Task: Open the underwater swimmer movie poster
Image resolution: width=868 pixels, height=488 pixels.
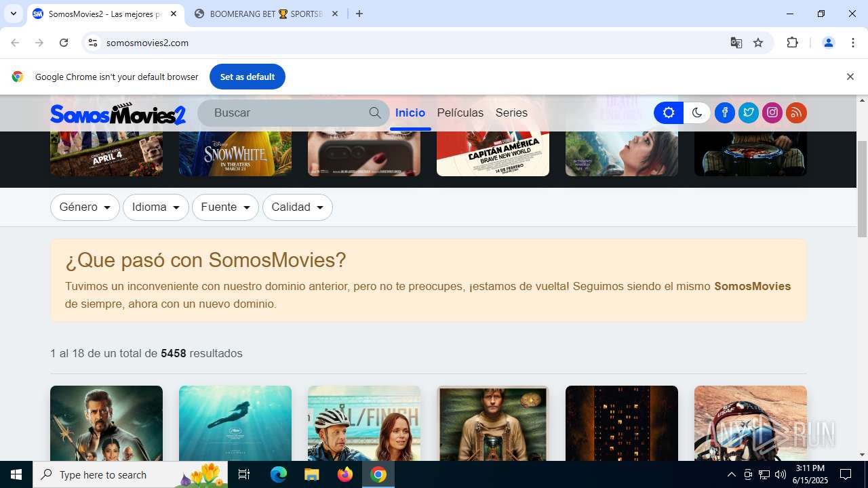Action: [x=235, y=423]
